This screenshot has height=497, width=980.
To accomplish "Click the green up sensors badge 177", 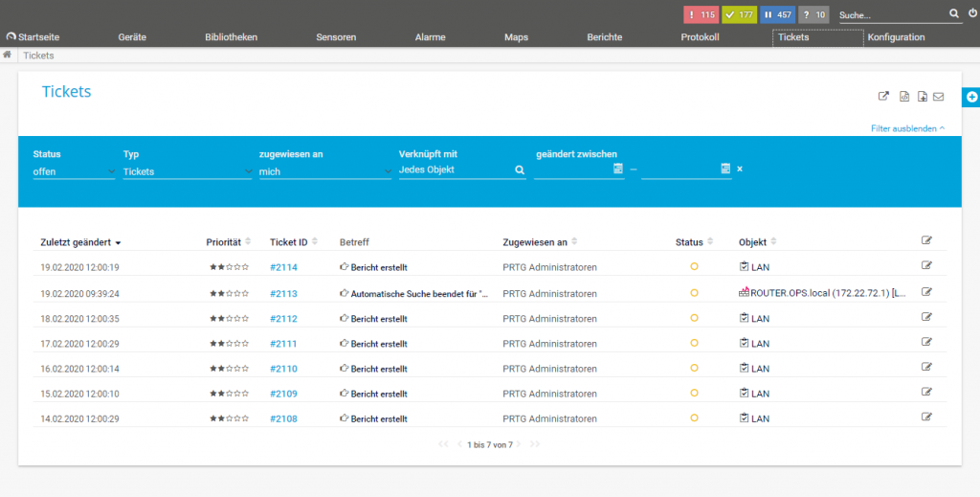I will click(740, 14).
